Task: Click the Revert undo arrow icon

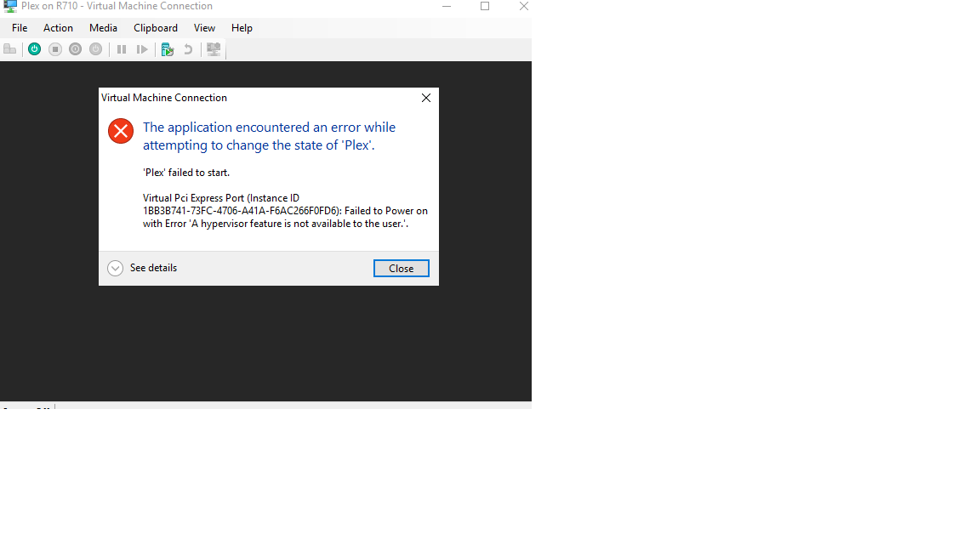Action: [x=188, y=49]
